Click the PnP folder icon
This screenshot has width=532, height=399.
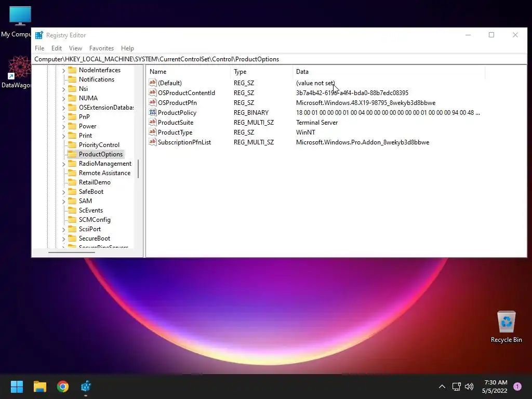click(72, 117)
